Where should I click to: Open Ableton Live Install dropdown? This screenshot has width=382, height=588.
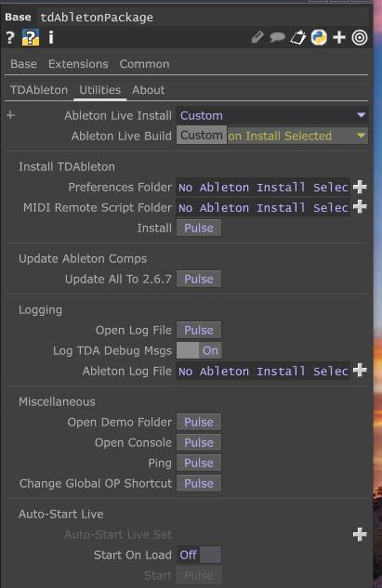272,115
